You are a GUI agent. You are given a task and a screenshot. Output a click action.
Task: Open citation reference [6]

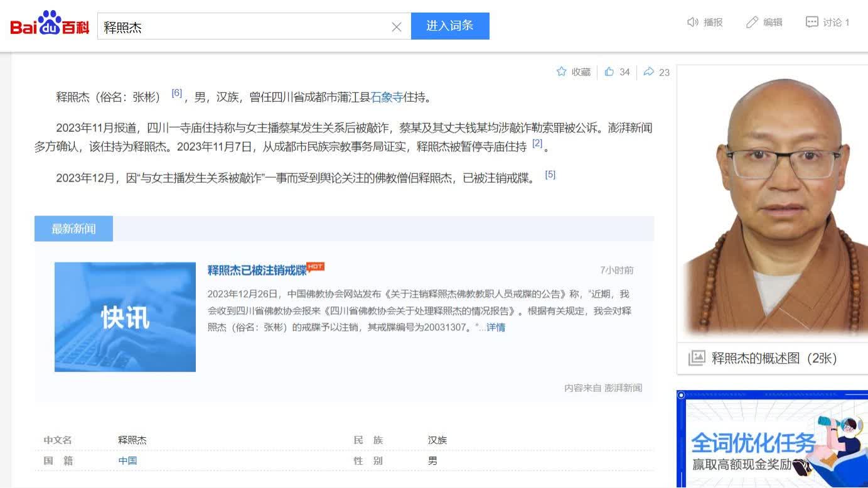176,93
